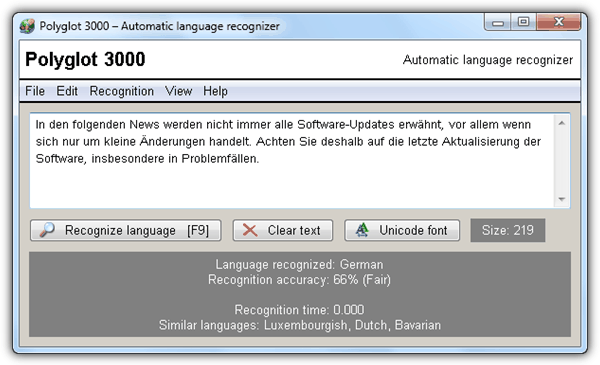Click the 'Polyglot 3000' header title

85,60
